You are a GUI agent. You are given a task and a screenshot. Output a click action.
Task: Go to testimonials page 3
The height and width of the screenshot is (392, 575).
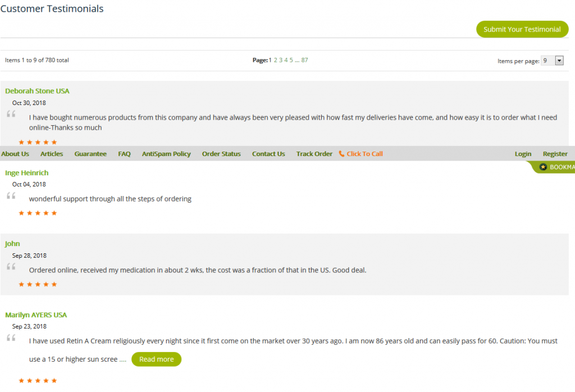coord(281,60)
